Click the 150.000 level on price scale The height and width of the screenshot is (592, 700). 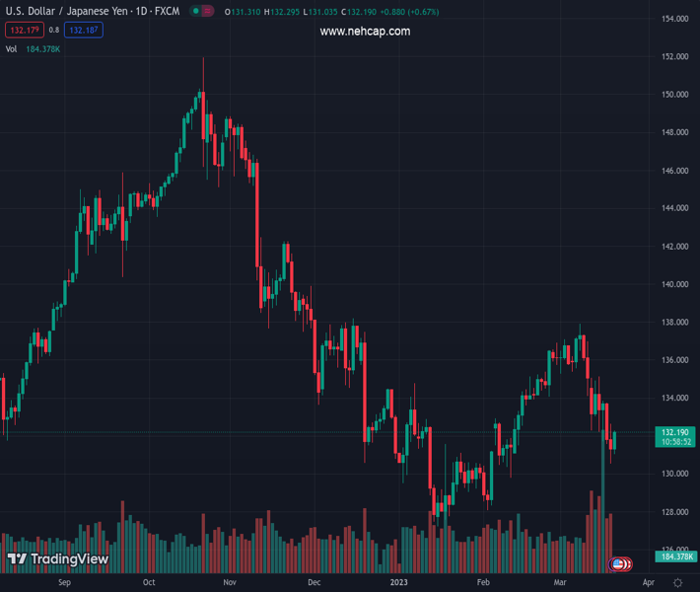674,95
